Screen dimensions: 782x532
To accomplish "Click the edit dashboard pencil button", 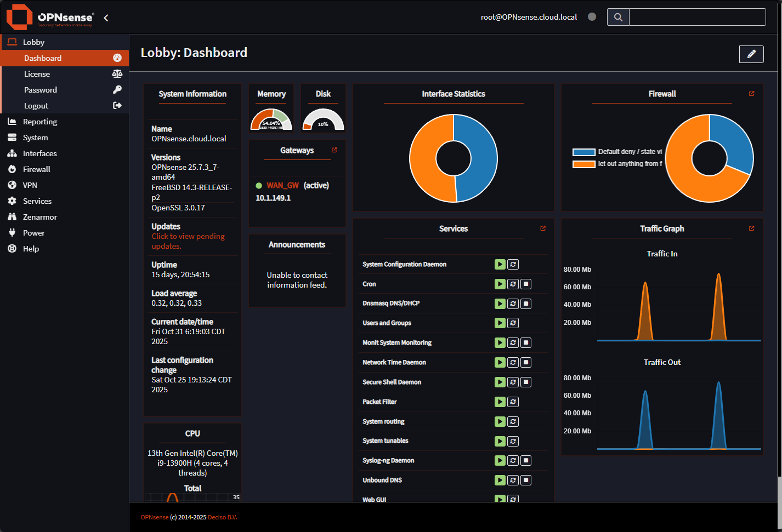I will click(x=751, y=54).
